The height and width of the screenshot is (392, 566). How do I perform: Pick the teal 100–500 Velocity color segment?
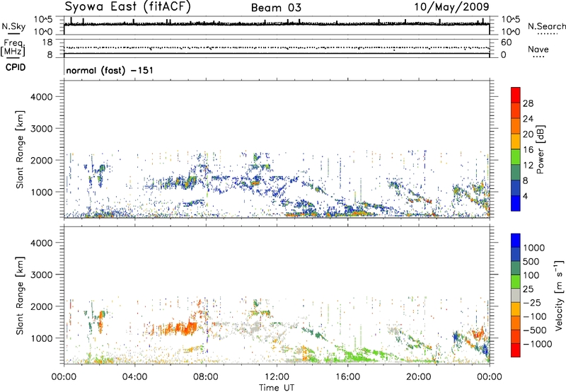[516, 268]
